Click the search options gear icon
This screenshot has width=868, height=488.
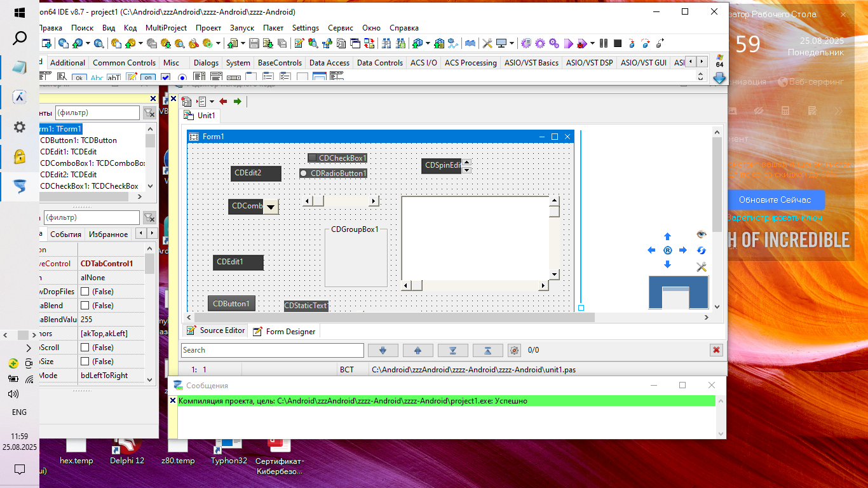(x=515, y=350)
